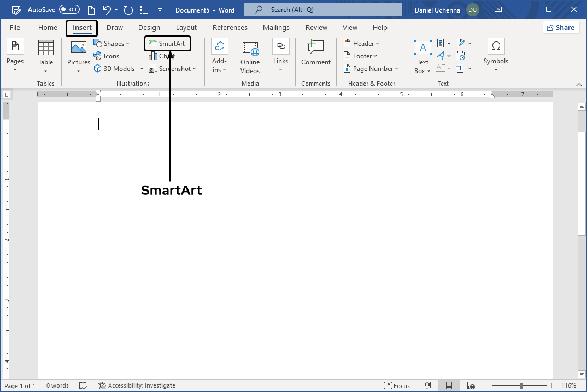Open the References tab
The height and width of the screenshot is (392, 587).
[230, 27]
